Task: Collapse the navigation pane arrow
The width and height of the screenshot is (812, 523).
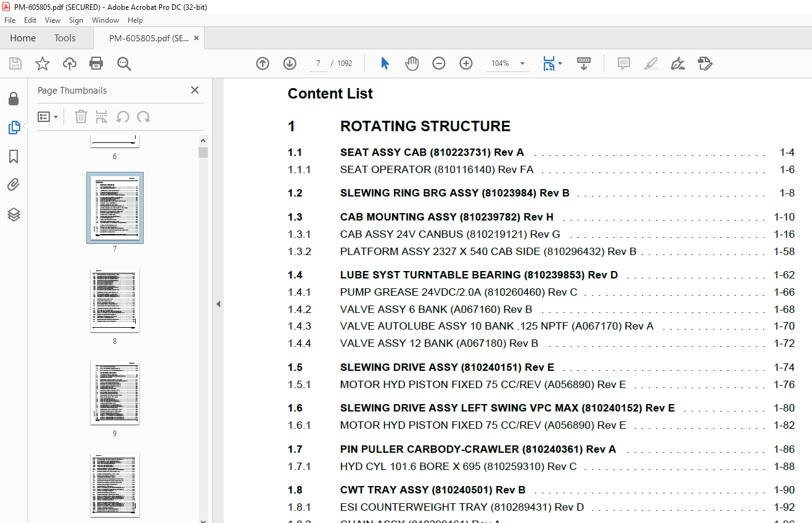Action: 218,304
